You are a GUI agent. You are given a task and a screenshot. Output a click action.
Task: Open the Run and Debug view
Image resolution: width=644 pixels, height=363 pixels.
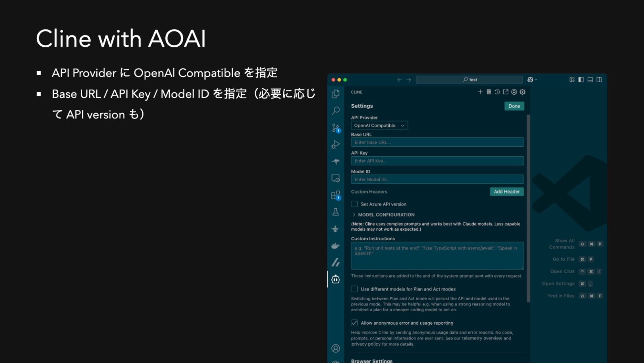(x=335, y=144)
